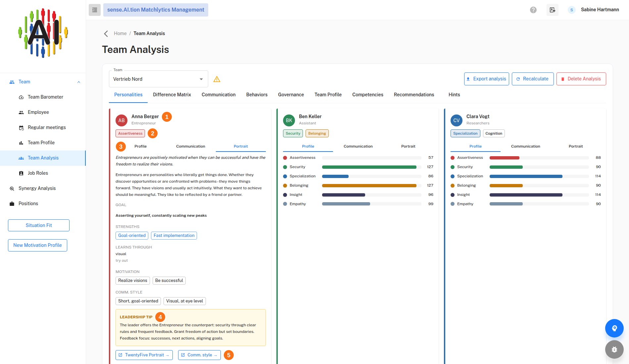Screen dimensions: 629x364
Task: Switch to Communication analysis tab
Action: [218, 95]
